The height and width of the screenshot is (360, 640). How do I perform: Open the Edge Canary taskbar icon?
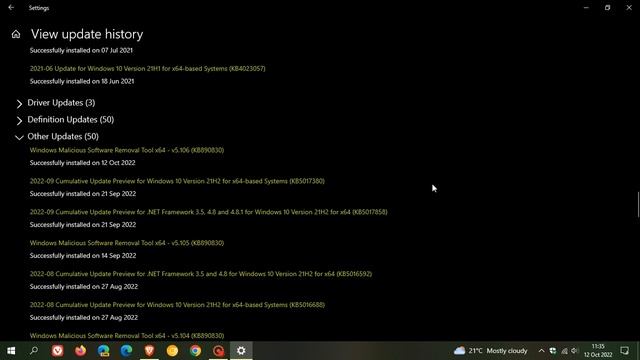103,351
